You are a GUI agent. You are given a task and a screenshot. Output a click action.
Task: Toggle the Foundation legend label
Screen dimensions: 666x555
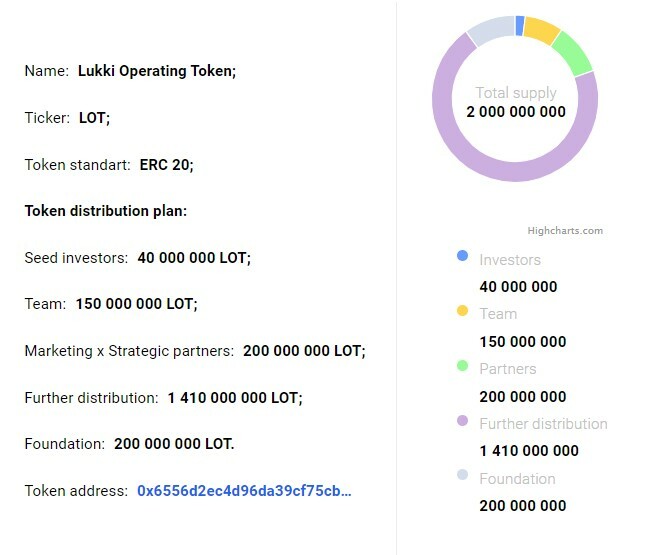tap(517, 479)
